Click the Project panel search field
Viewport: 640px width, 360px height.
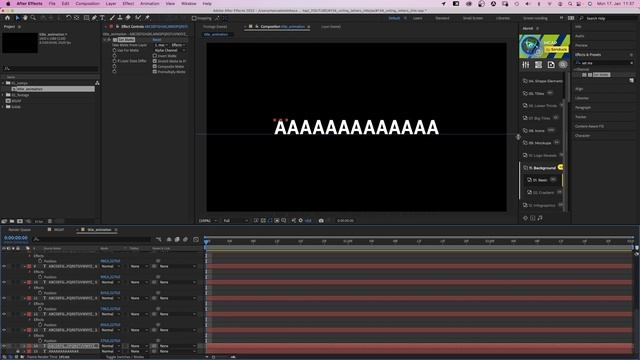[x=51, y=69]
